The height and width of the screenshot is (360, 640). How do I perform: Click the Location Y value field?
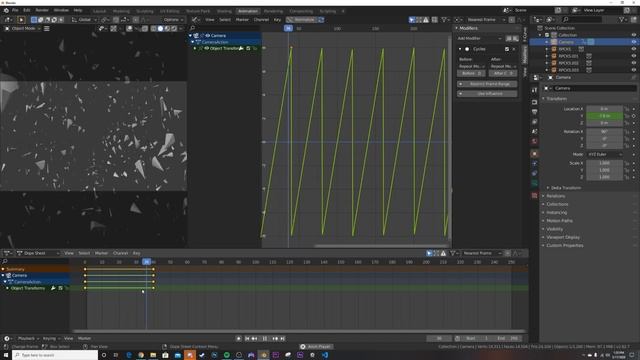point(604,116)
